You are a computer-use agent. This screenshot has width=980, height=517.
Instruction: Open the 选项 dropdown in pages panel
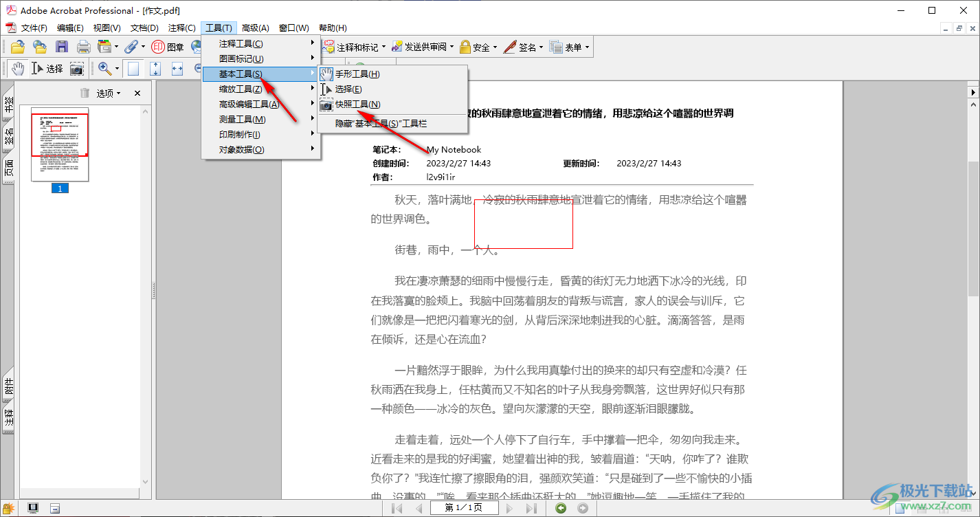tap(108, 93)
